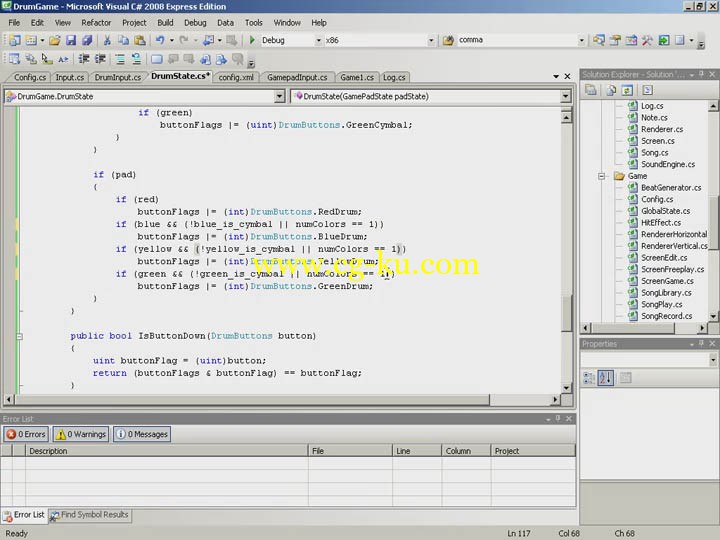Toggle auto-hide pin on Error List
This screenshot has width=720, height=540.
point(558,418)
